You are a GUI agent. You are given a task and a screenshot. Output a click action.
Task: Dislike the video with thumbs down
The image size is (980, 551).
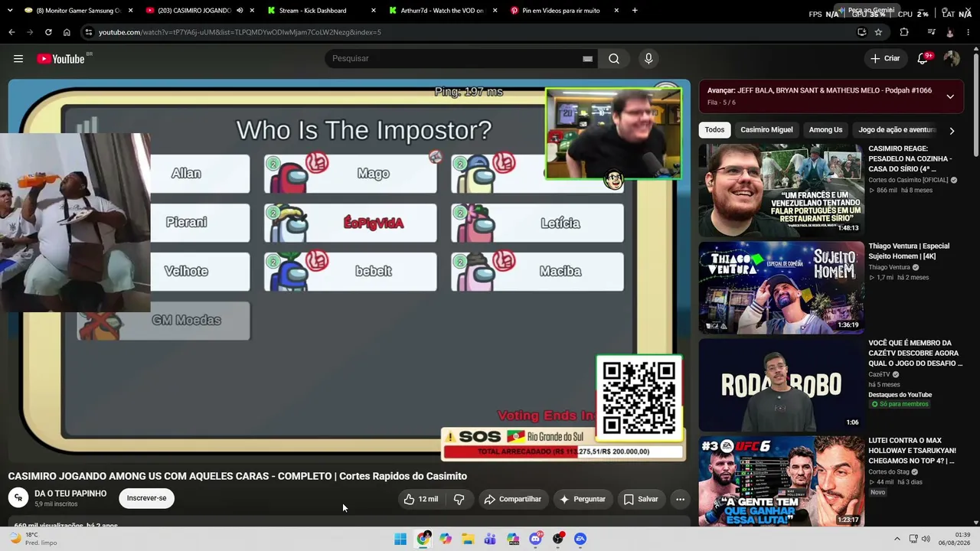point(459,499)
